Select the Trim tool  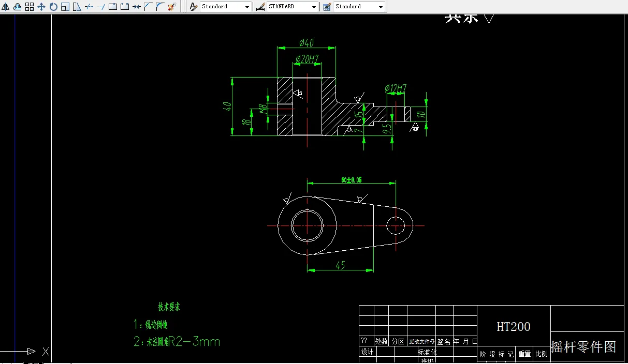pyautogui.click(x=89, y=7)
